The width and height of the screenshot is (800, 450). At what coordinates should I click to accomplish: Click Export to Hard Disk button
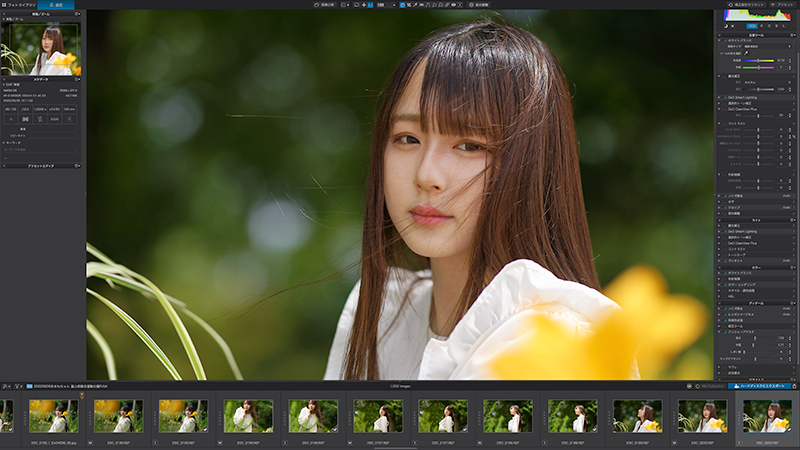(759, 386)
